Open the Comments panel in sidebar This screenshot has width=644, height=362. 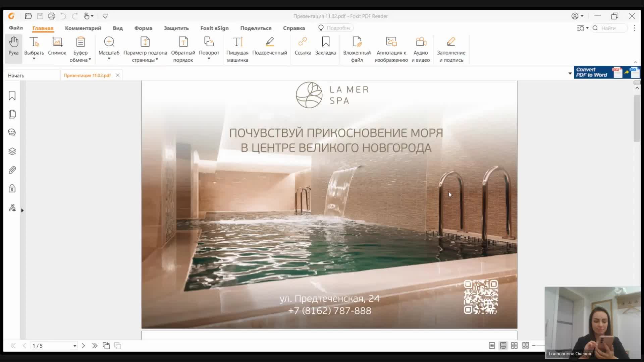12,132
